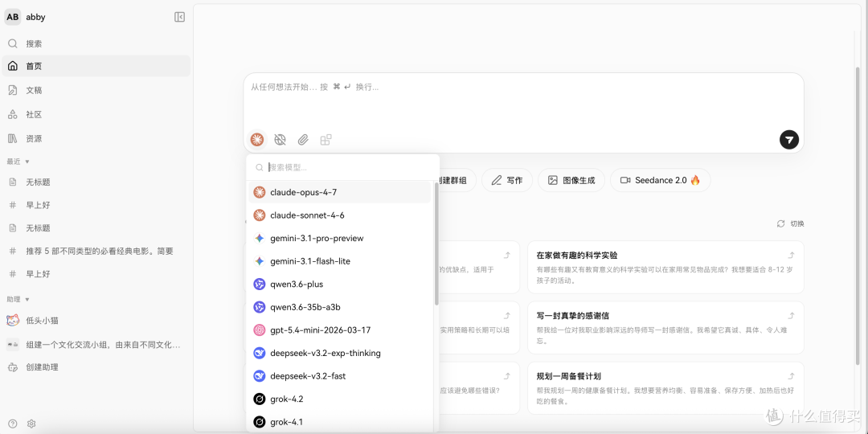The width and height of the screenshot is (868, 434).
Task: Open 在家做有趣的科学实验 suggestion card
Action: 665,267
